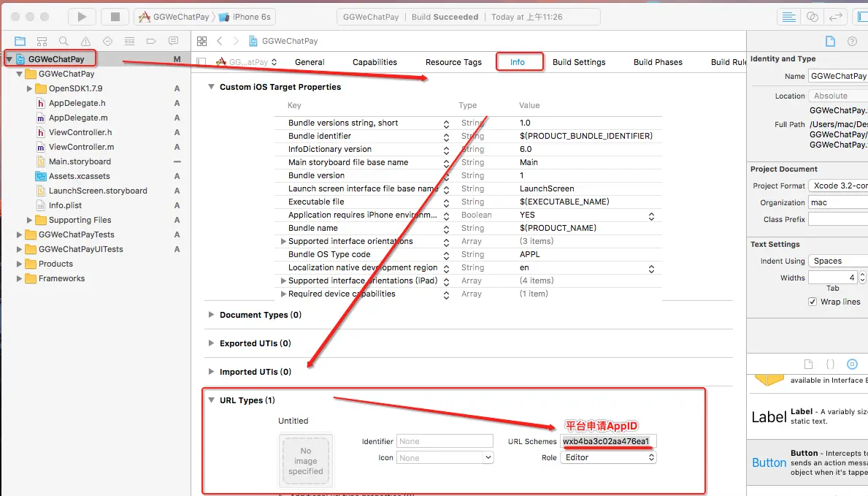The width and height of the screenshot is (868, 496).
Task: Go forward in editor history
Action: click(x=236, y=41)
